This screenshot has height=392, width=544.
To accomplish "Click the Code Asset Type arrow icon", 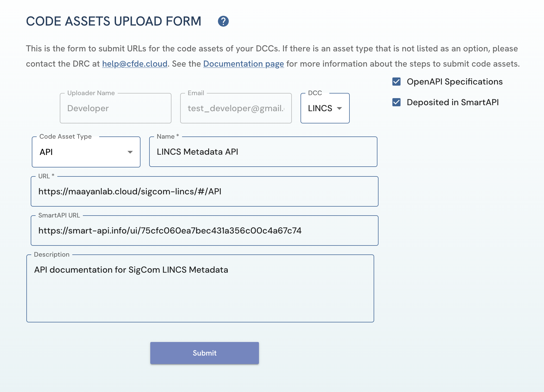I will [x=130, y=152].
